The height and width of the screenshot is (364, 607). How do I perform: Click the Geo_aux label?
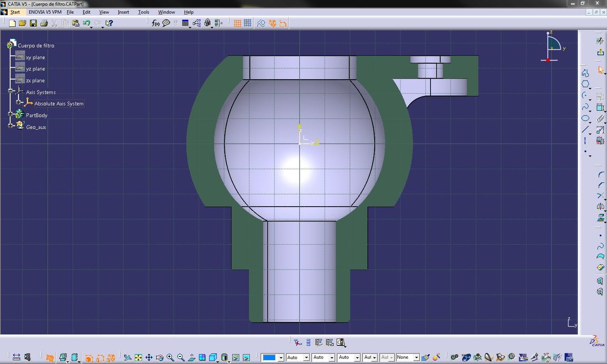(x=36, y=127)
